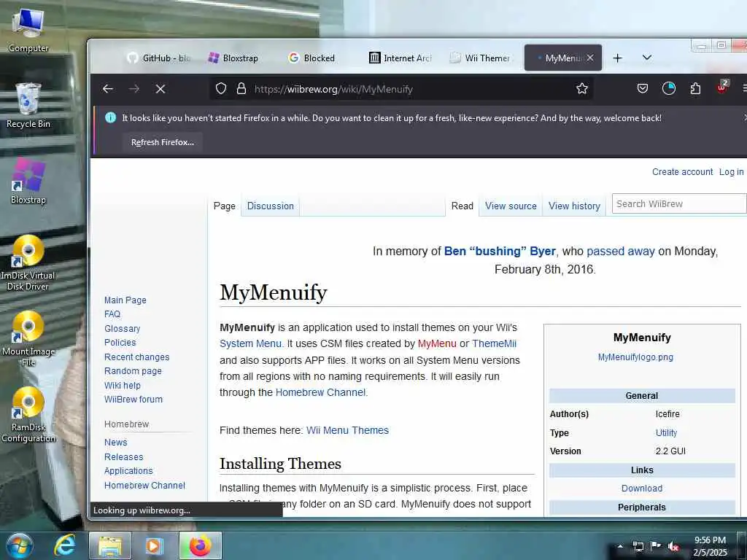
Task: Open the Wii Menu Themes link
Action: point(347,430)
